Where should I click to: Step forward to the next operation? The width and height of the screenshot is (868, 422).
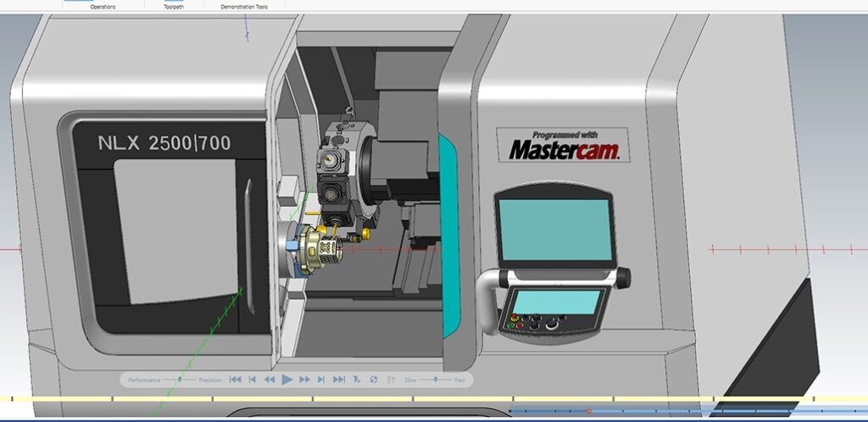pyautogui.click(x=321, y=380)
